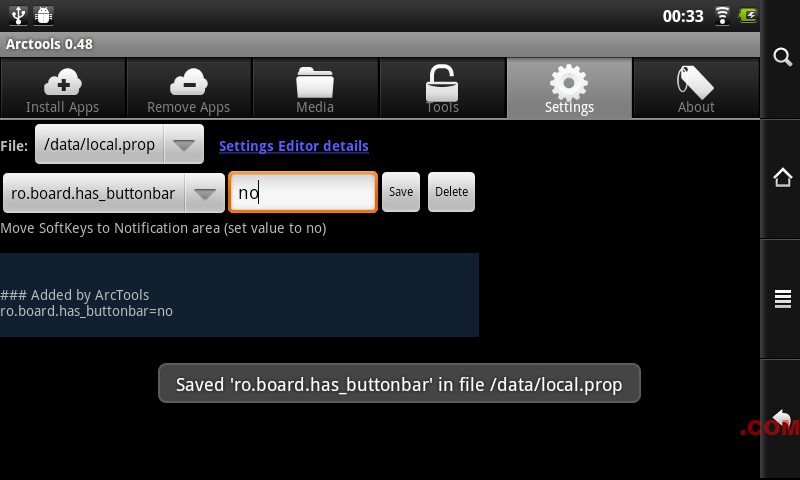Switch to Remove Apps tab
Image resolution: width=800 pixels, height=480 pixels.
pos(189,88)
